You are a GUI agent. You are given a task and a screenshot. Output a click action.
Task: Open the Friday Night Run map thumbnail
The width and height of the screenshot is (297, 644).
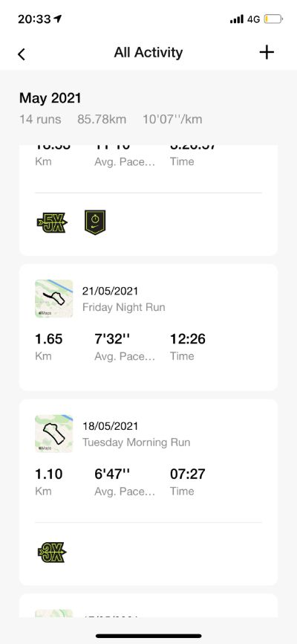[53, 299]
